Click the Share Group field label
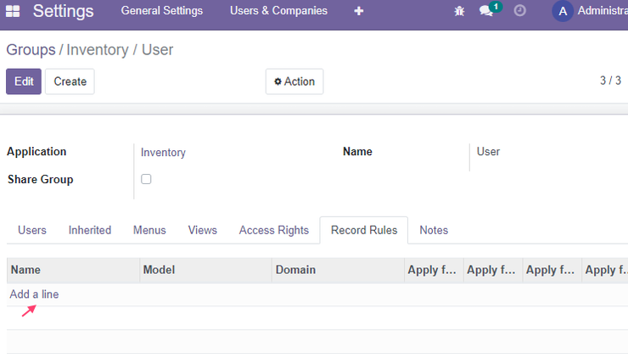 41,179
